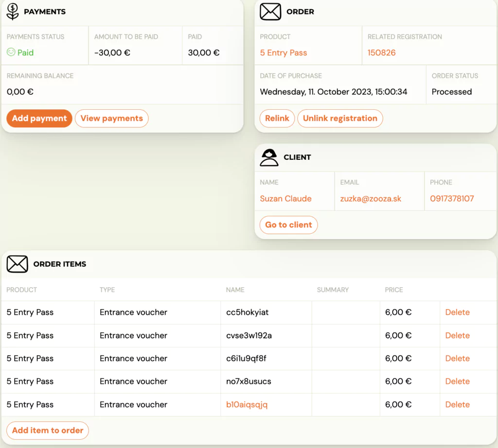This screenshot has height=448, width=498.
Task: Click Add item to order button
Action: click(x=48, y=430)
